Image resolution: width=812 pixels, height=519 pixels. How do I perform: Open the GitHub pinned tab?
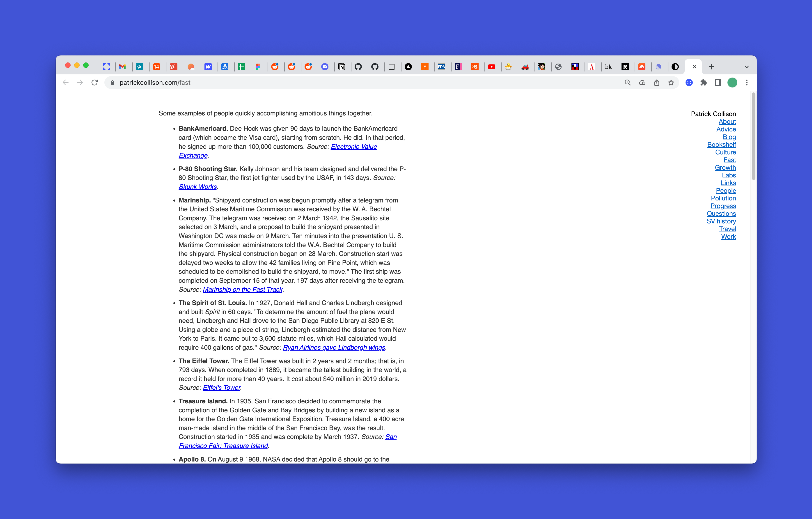(358, 67)
